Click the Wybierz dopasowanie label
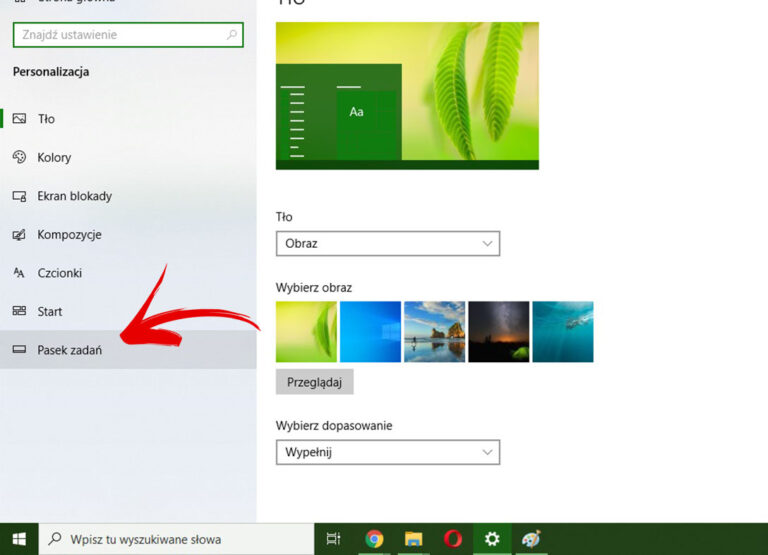768x555 pixels. (334, 426)
